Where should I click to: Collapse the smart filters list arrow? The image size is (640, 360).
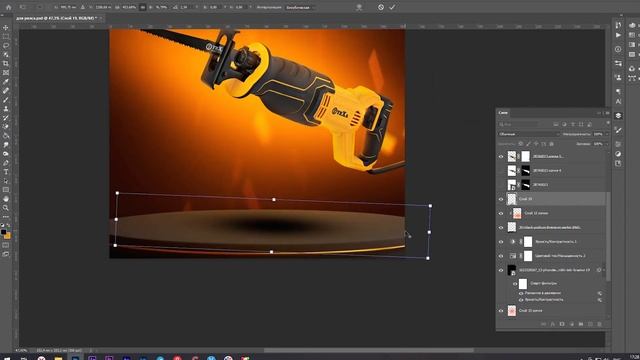[604, 270]
